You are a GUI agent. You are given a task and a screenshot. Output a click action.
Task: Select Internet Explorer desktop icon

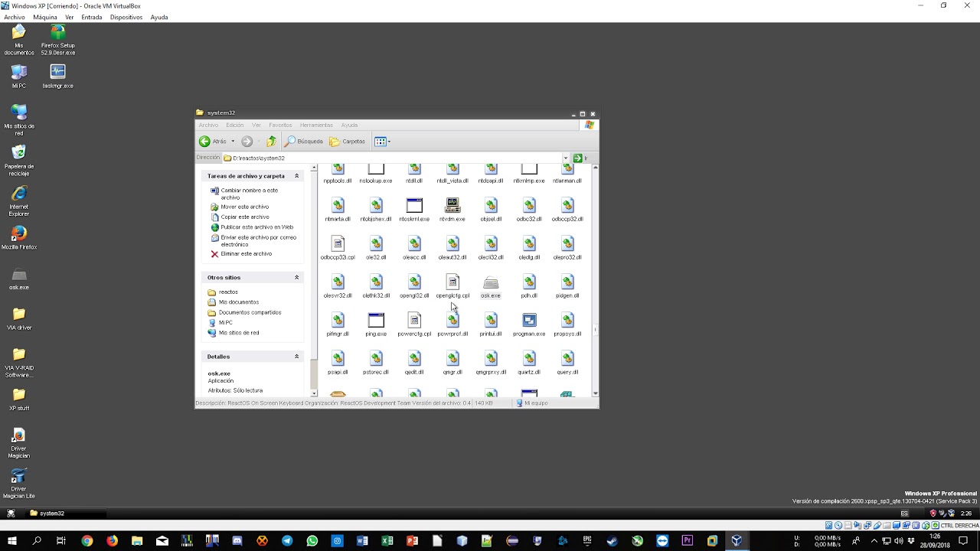19,201
